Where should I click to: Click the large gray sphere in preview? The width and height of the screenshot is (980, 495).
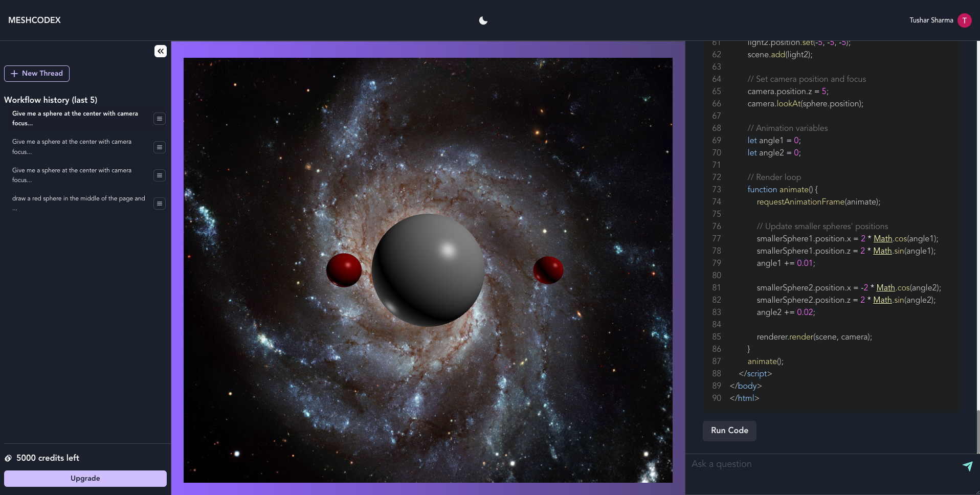click(x=428, y=270)
